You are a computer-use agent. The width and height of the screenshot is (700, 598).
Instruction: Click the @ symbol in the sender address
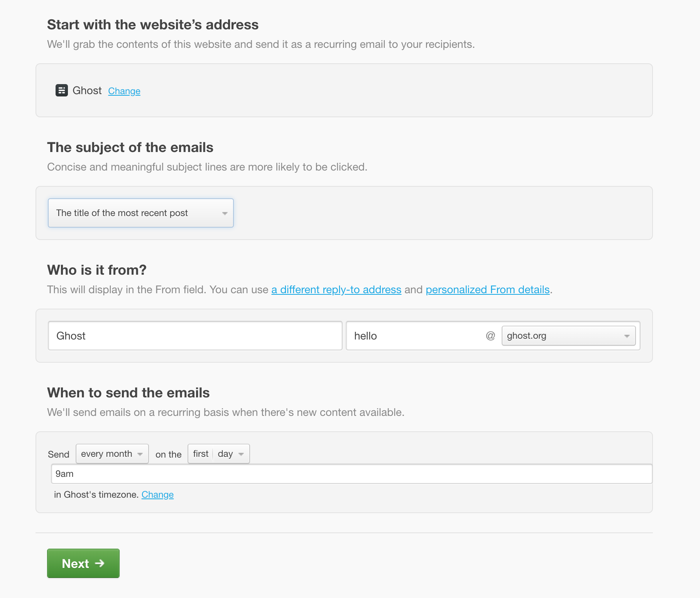coord(490,336)
